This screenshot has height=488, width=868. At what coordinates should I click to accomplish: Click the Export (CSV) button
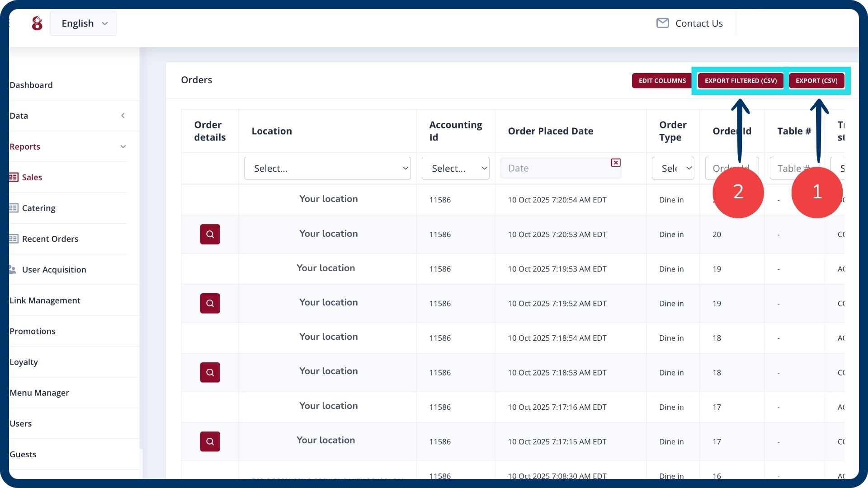pos(816,81)
